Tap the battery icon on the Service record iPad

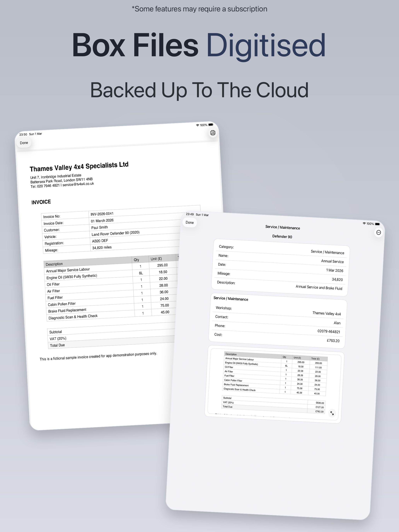click(x=378, y=224)
